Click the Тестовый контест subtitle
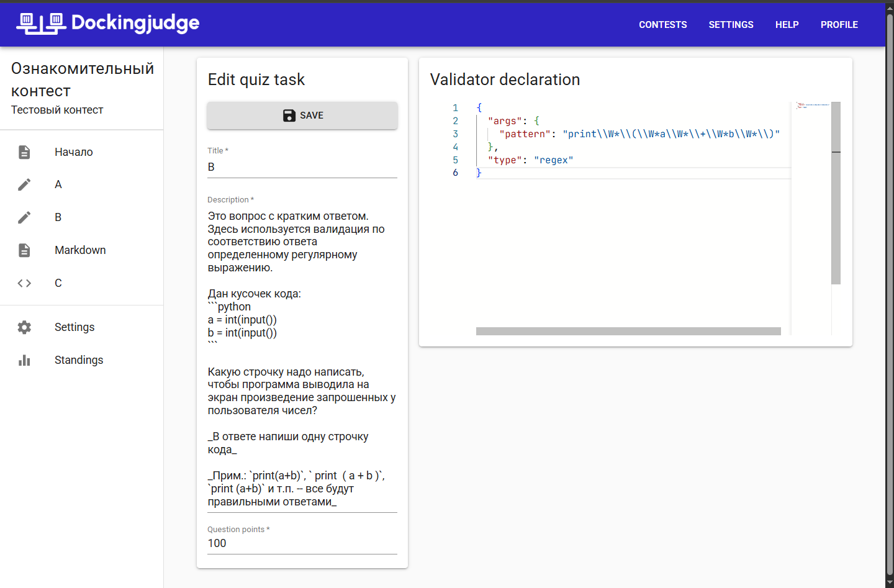The width and height of the screenshot is (894, 588). point(57,110)
